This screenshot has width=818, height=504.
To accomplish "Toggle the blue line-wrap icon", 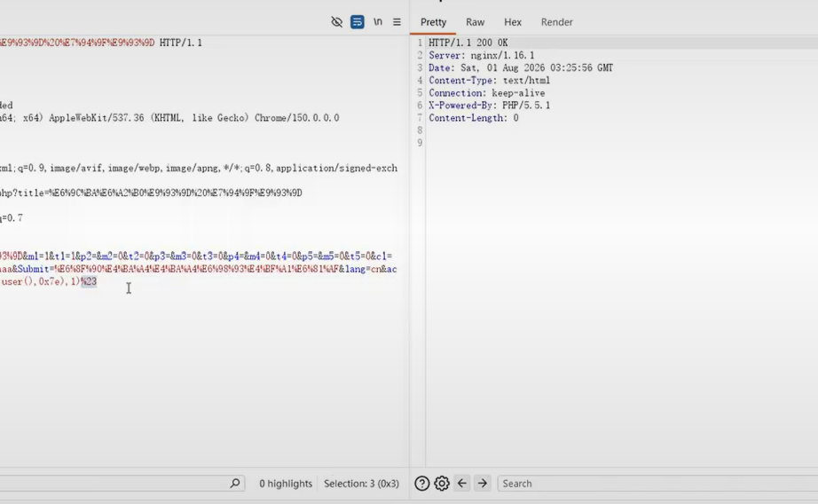I will click(358, 22).
